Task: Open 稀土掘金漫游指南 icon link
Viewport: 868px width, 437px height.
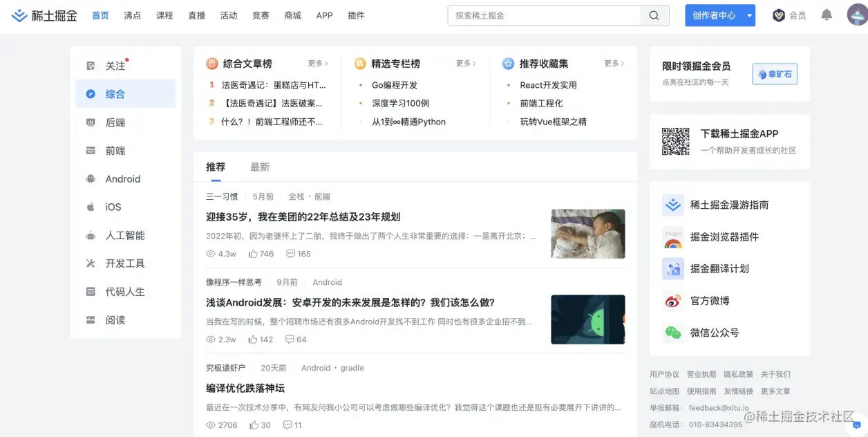Action: (673, 205)
